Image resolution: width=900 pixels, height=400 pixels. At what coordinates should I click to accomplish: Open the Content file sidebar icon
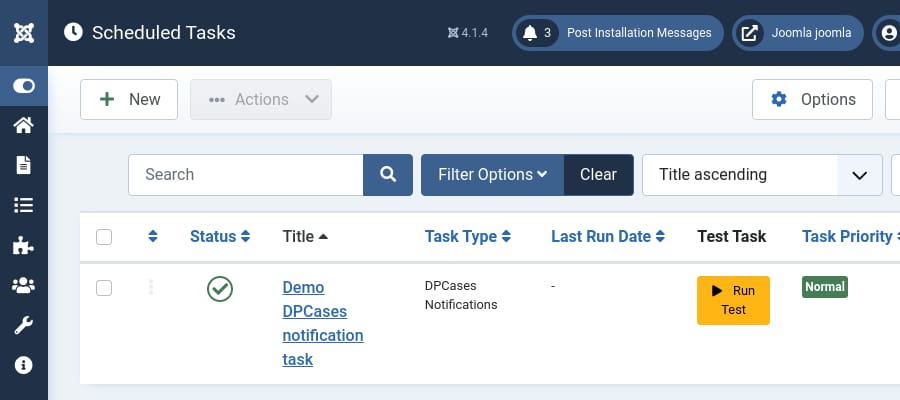click(24, 165)
